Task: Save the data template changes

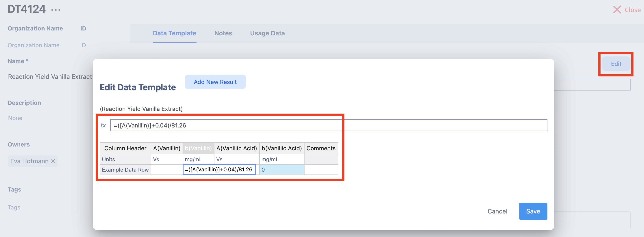Action: tap(533, 211)
